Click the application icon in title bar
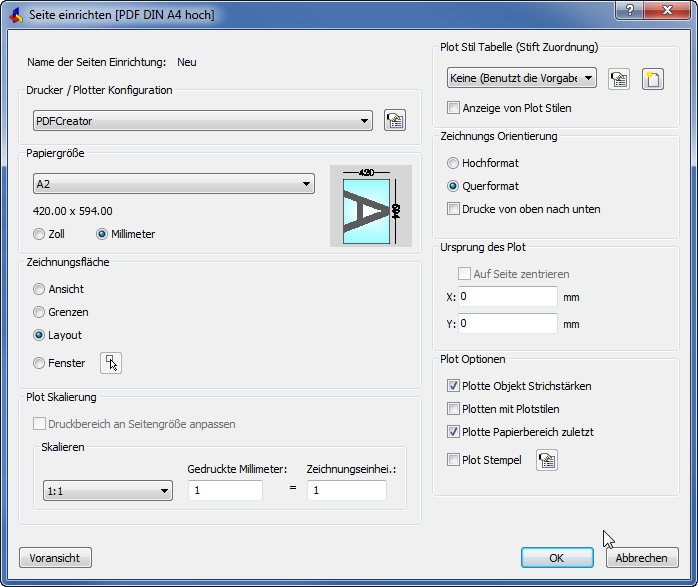The image size is (698, 587). coord(15,15)
